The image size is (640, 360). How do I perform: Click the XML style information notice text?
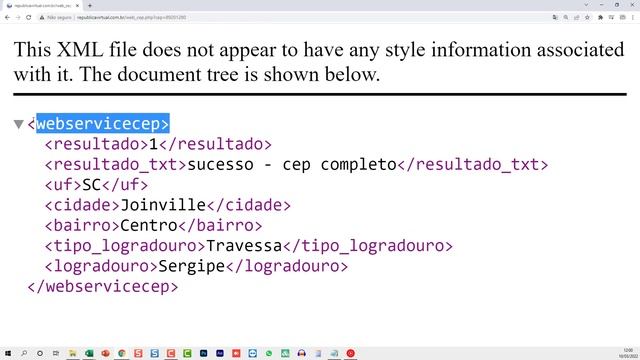tap(319, 62)
